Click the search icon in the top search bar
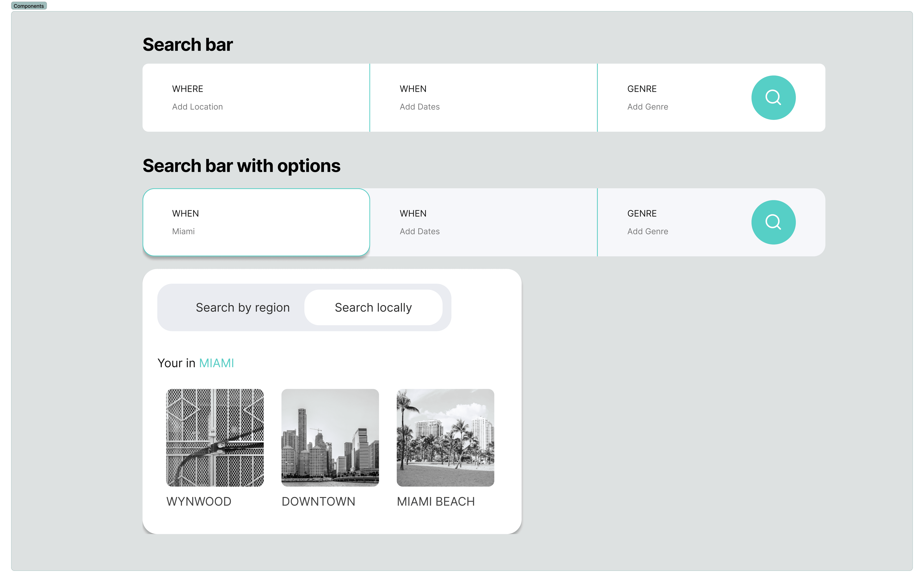The height and width of the screenshot is (582, 924). tap(773, 98)
